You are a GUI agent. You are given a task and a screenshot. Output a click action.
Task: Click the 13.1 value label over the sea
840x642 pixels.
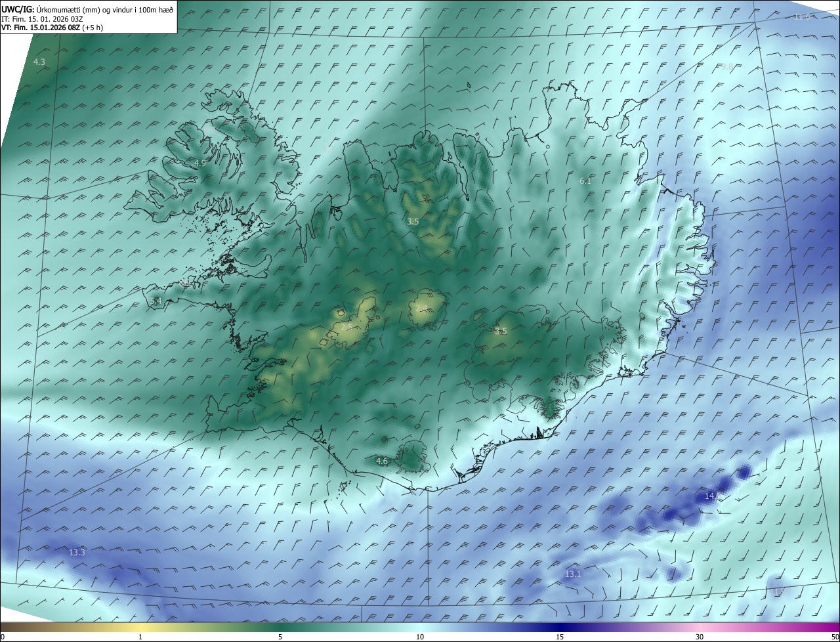pos(573,574)
